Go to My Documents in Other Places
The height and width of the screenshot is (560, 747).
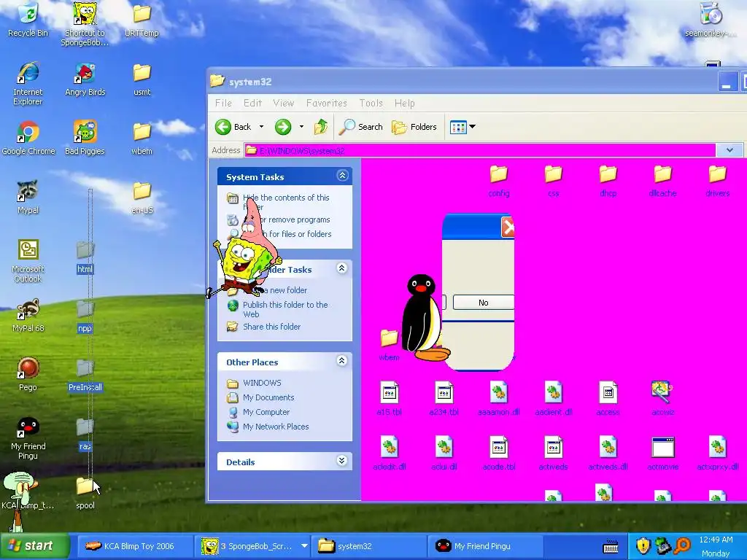click(268, 397)
